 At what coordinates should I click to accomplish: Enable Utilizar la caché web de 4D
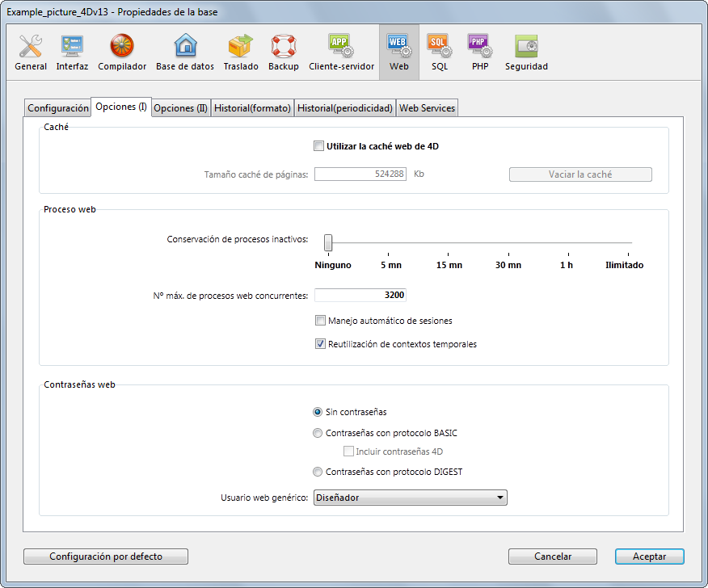[318, 146]
